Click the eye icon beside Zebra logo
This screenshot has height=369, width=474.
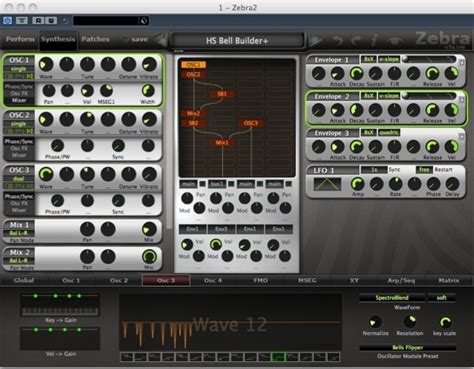(x=395, y=41)
